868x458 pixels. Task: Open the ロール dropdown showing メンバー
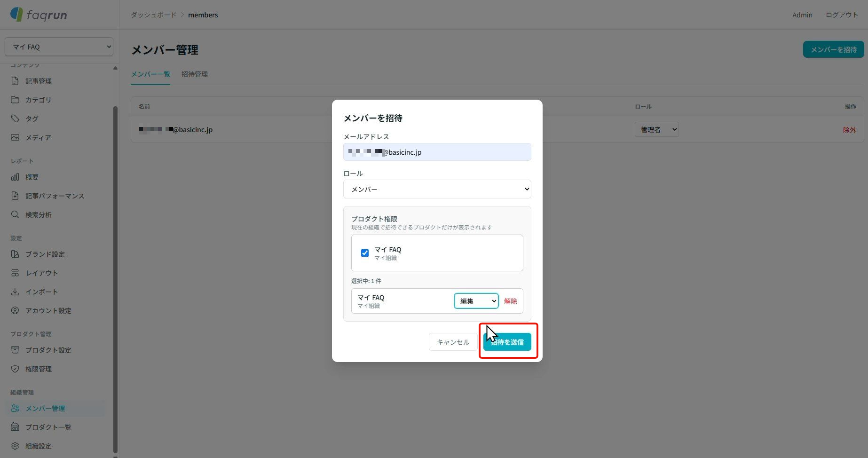pos(437,189)
